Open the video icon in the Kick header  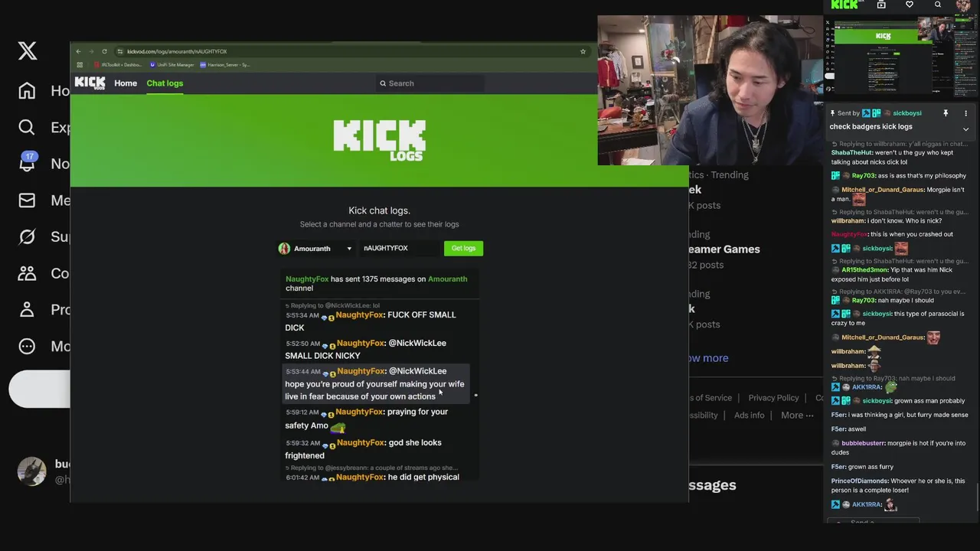[881, 5]
